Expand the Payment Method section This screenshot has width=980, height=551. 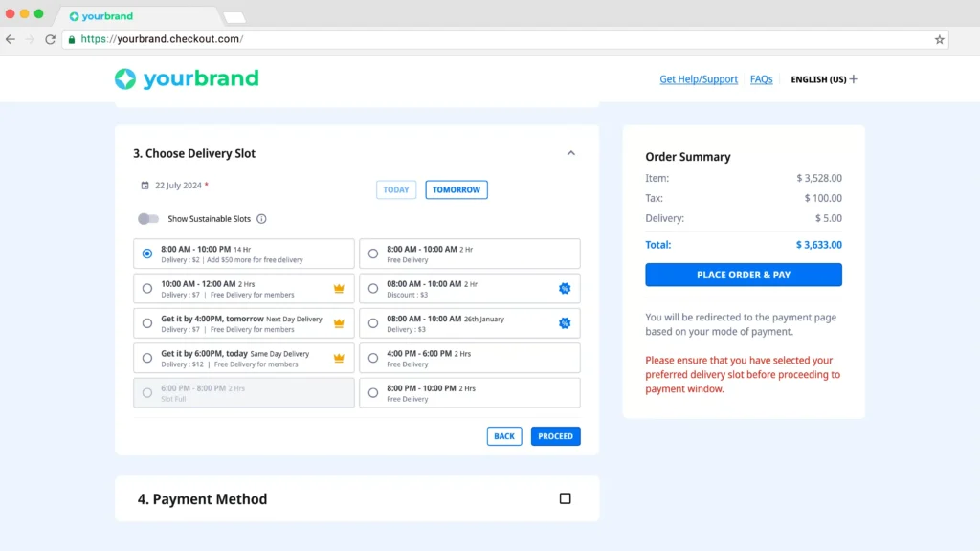tap(565, 498)
